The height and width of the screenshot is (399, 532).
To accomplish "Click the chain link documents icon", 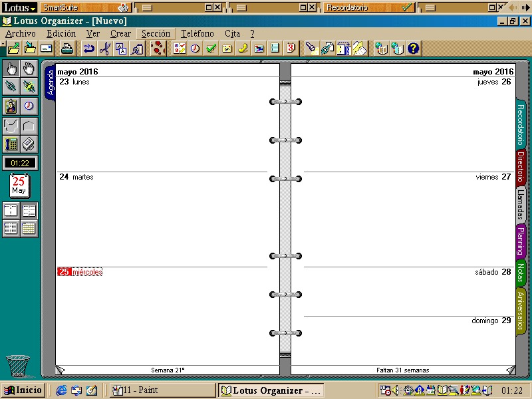I will click(327, 48).
